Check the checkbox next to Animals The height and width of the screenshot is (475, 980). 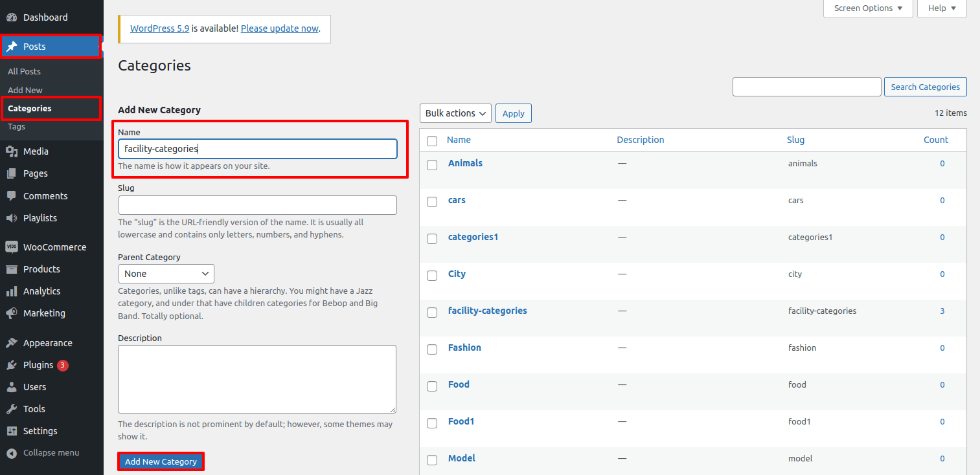(432, 165)
